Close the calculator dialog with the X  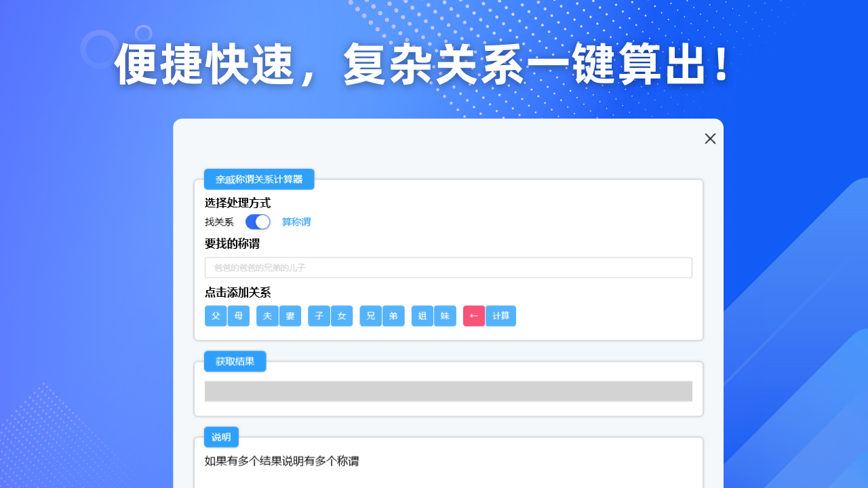(710, 139)
